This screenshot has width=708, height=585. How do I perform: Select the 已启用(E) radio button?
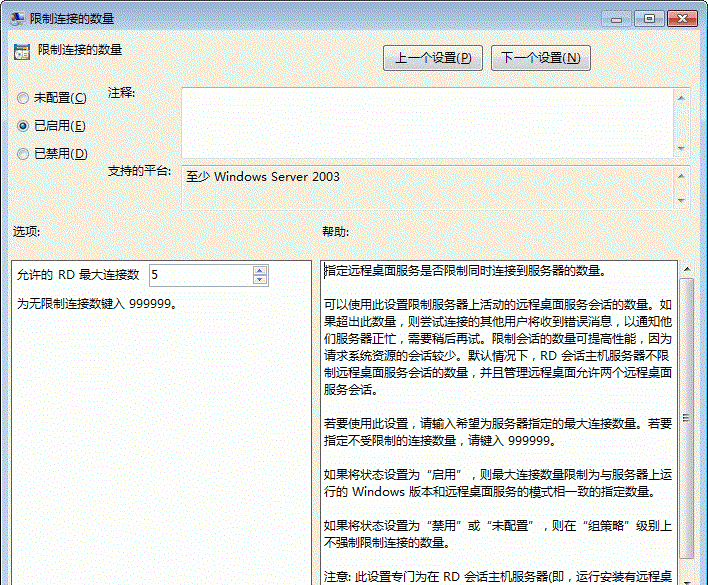[23, 126]
